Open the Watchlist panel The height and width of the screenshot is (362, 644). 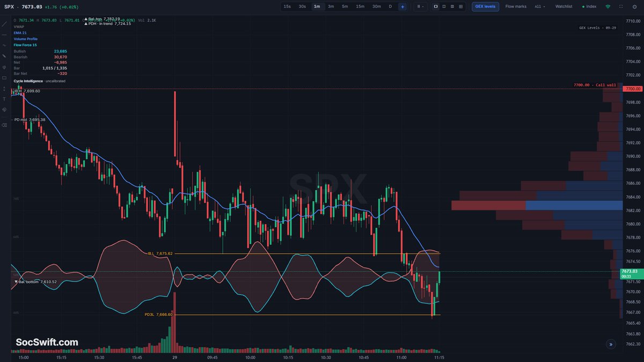[563, 6]
